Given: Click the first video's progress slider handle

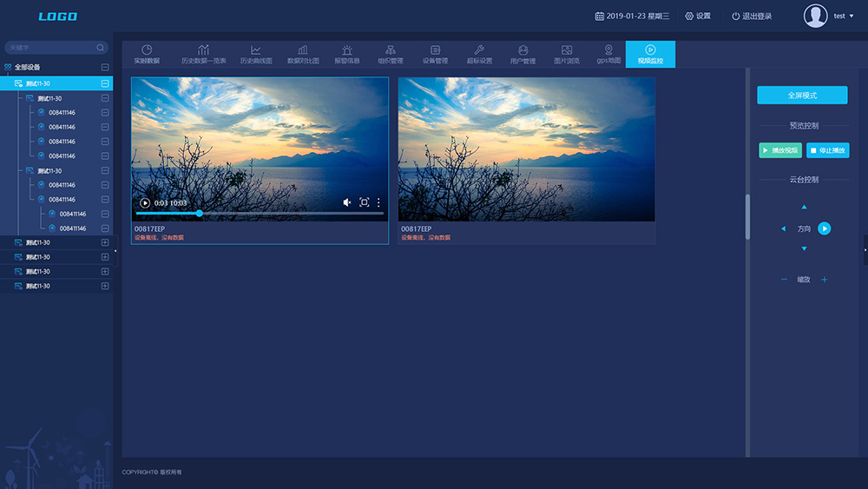Looking at the screenshot, I should click(x=200, y=213).
